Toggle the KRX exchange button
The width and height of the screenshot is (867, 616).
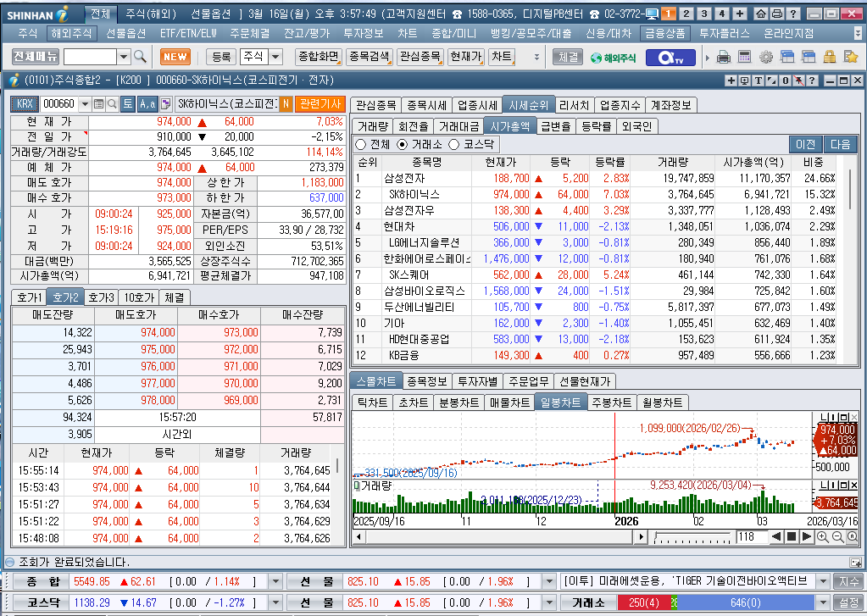point(25,104)
